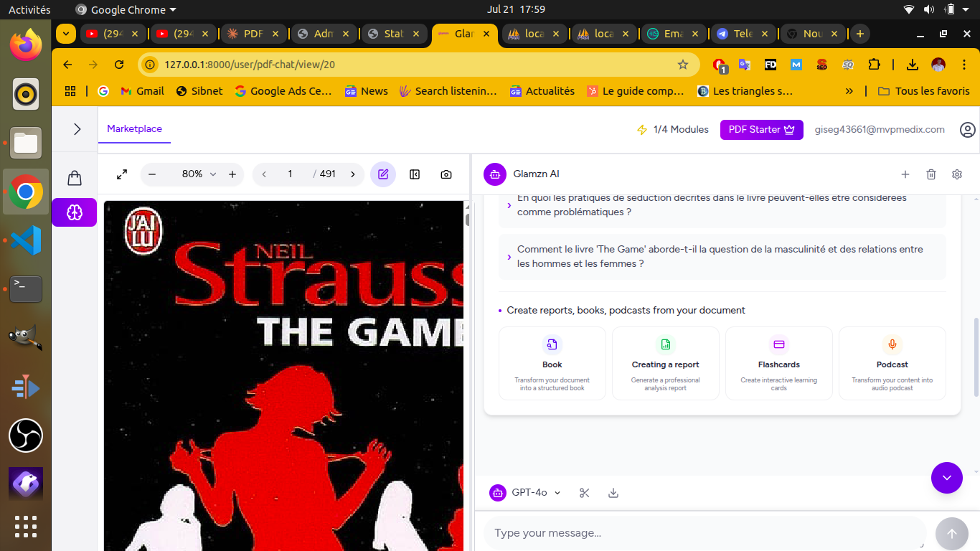Open the GPT-4o model dropdown
980x551 pixels.
525,493
